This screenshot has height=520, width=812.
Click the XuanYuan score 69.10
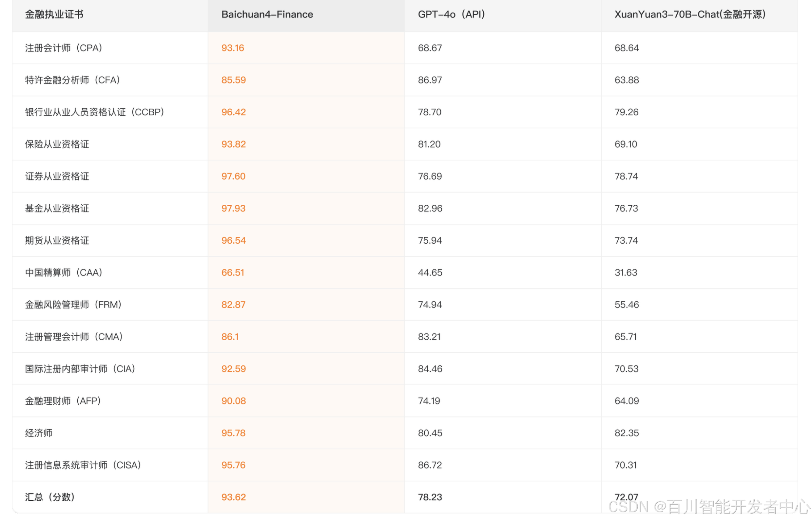tap(626, 144)
